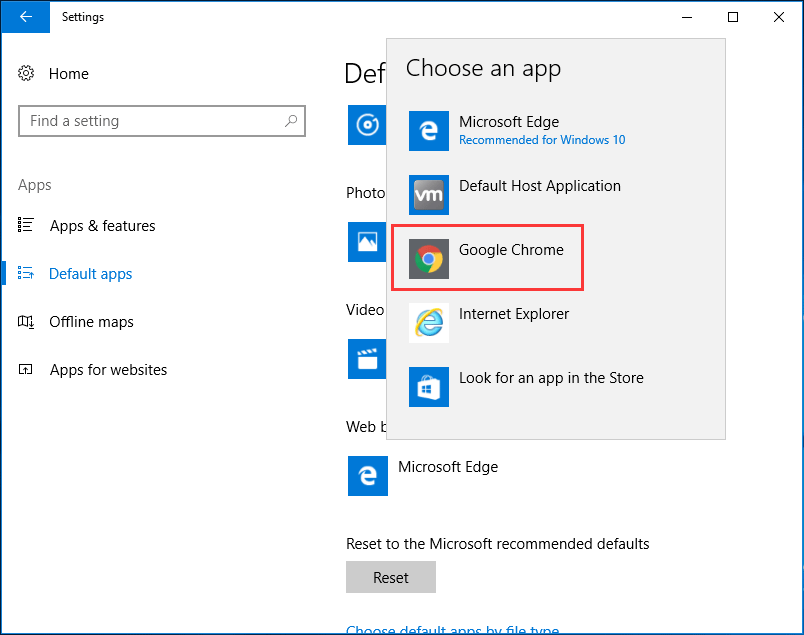Viewport: 804px width, 635px height.
Task: Close the Settings window
Action: (778, 17)
